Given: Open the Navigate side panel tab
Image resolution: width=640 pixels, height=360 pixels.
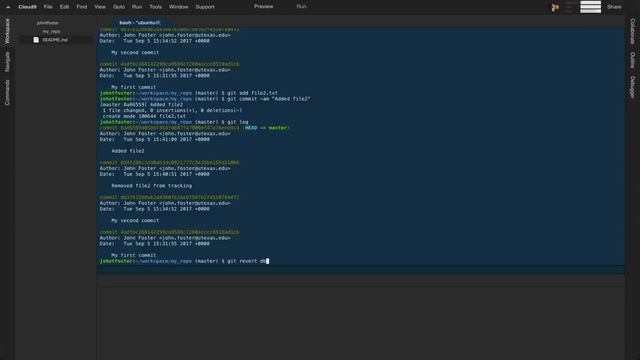Looking at the screenshot, I should 7,62.
